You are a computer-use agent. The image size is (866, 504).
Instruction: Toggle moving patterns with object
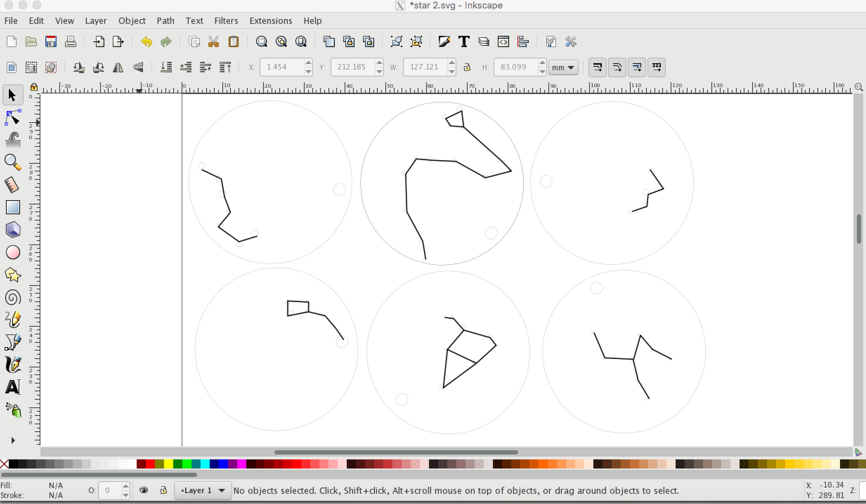[656, 67]
